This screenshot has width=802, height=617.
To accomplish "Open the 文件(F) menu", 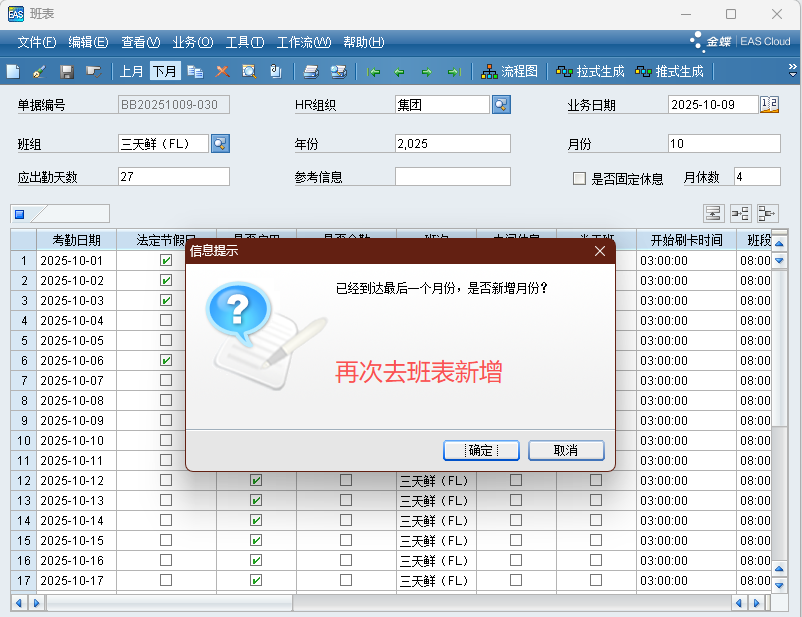I will (x=37, y=42).
